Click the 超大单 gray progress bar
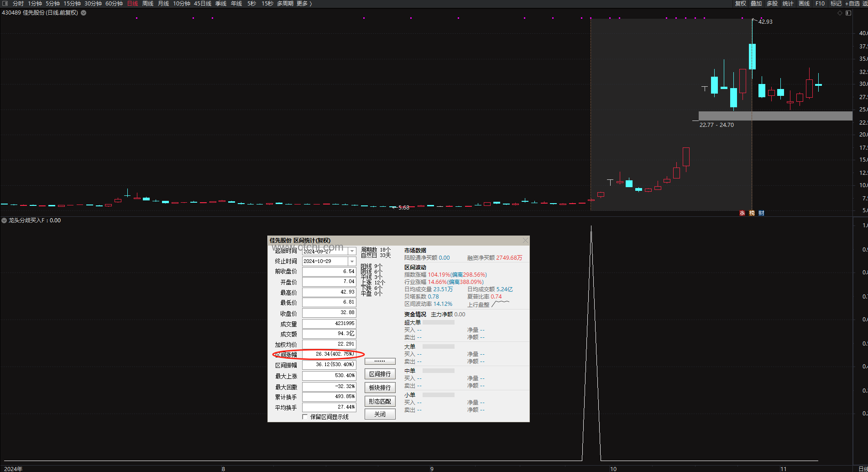 pyautogui.click(x=439, y=322)
